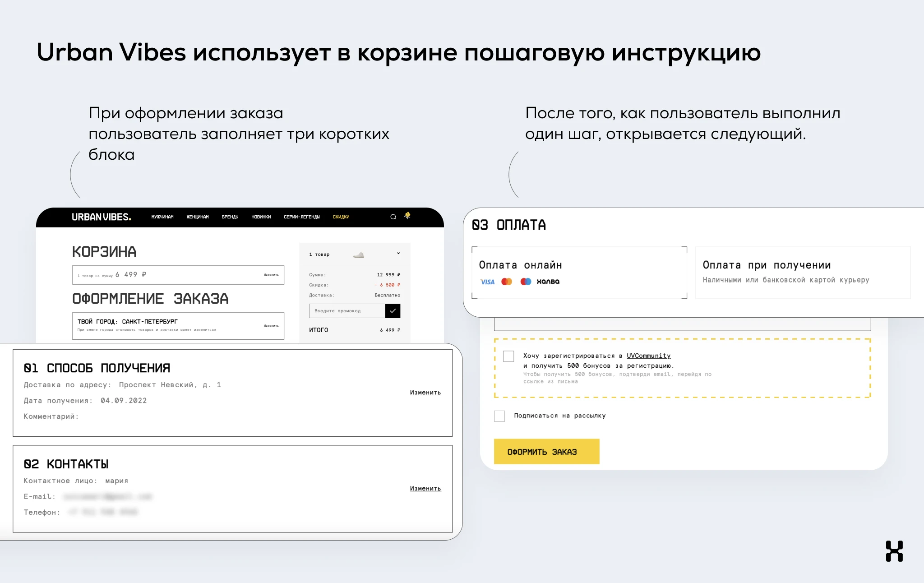This screenshot has width=924, height=583.
Task: Open the yellow СКИДКИ menu item
Action: [341, 217]
